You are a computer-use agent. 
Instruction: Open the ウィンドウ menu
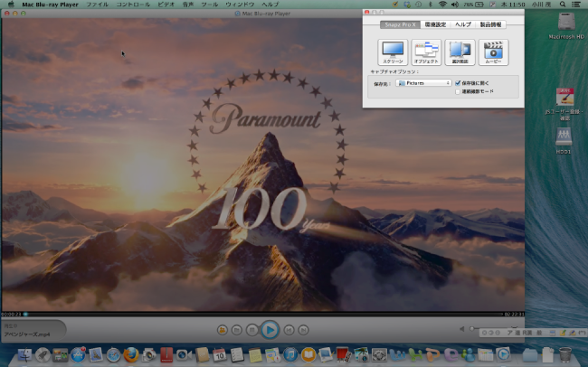240,5
